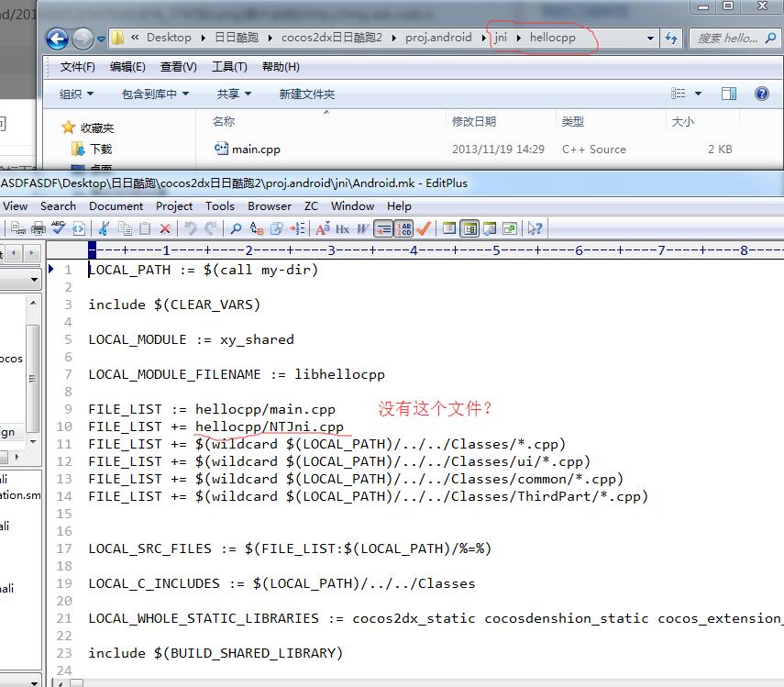
Task: Run the ABC spell check tool
Action: coord(59,228)
